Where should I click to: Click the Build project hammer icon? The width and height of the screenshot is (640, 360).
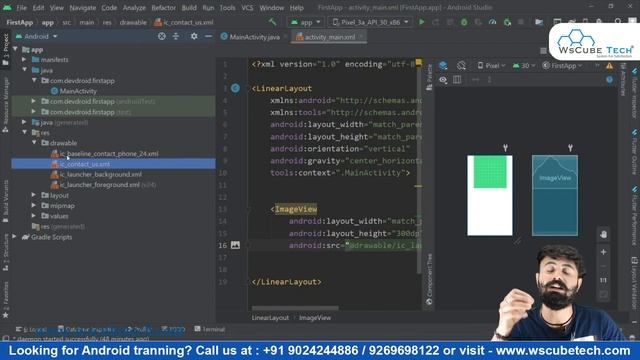(x=272, y=22)
